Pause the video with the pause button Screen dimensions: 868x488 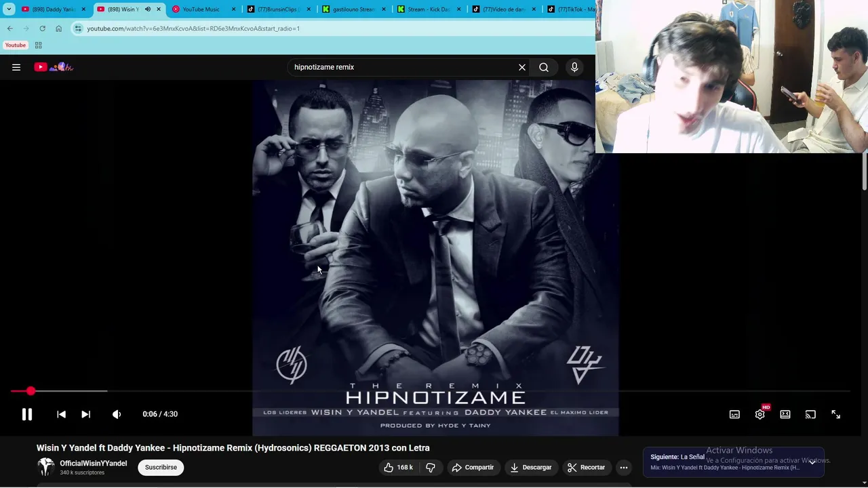click(26, 414)
